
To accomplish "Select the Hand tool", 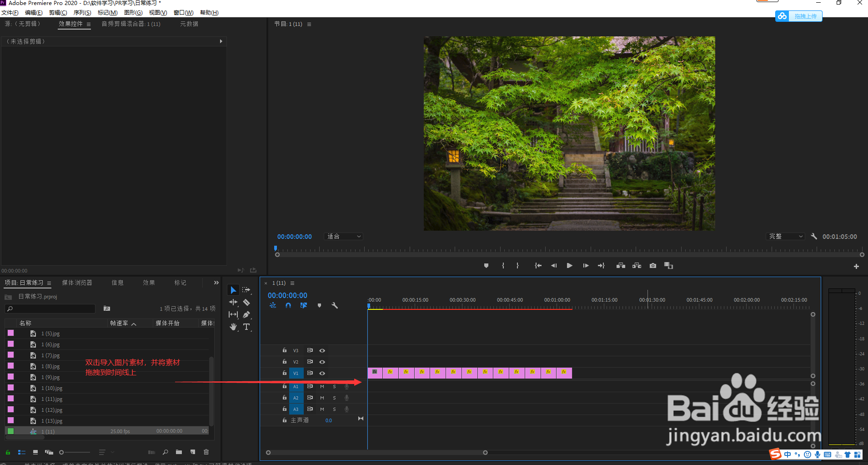I will click(233, 327).
